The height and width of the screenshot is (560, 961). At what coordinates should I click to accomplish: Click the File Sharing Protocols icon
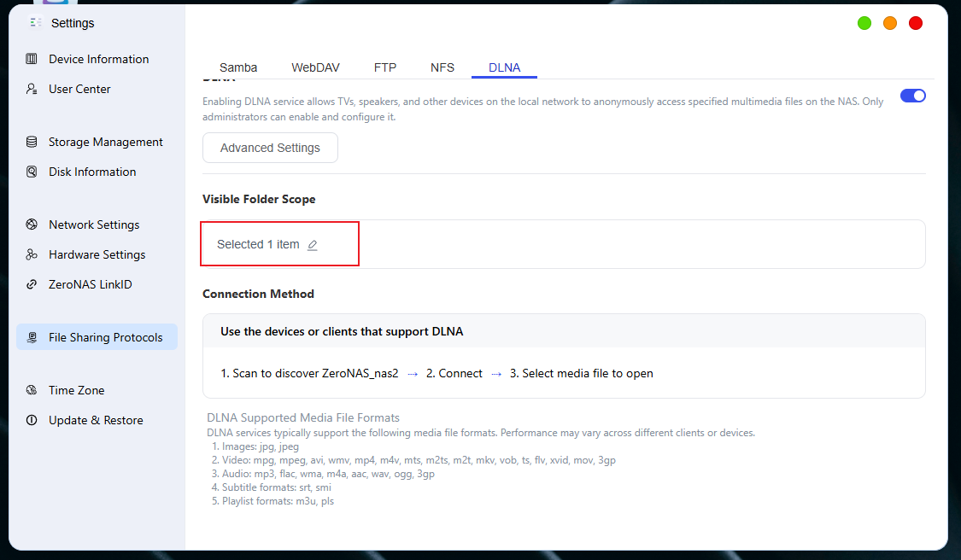(32, 337)
